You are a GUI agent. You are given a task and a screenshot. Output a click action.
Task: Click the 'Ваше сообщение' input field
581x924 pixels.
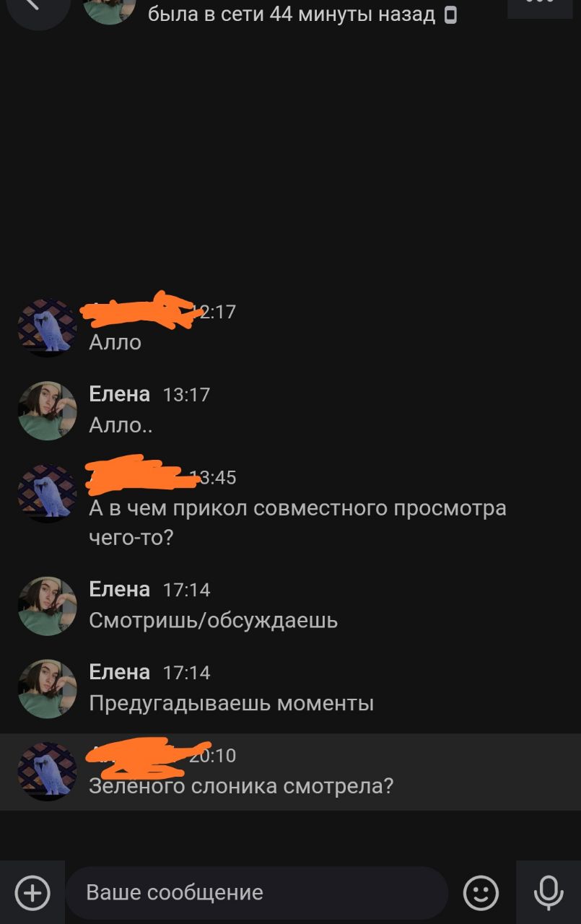pyautogui.click(x=257, y=893)
